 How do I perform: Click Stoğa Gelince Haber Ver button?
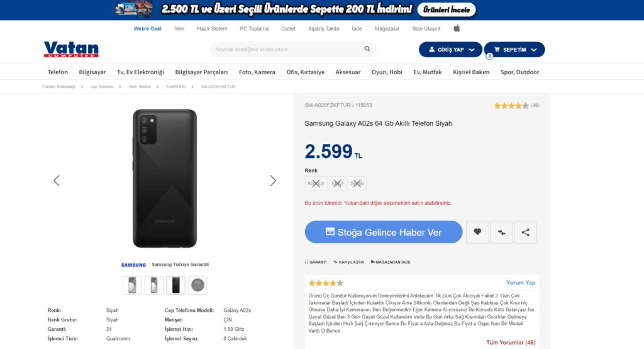click(384, 232)
